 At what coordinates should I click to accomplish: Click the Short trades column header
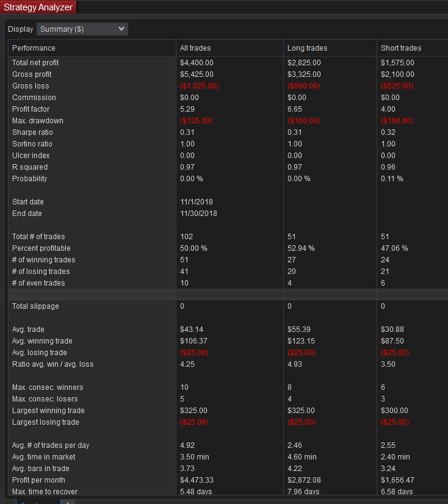coord(401,48)
